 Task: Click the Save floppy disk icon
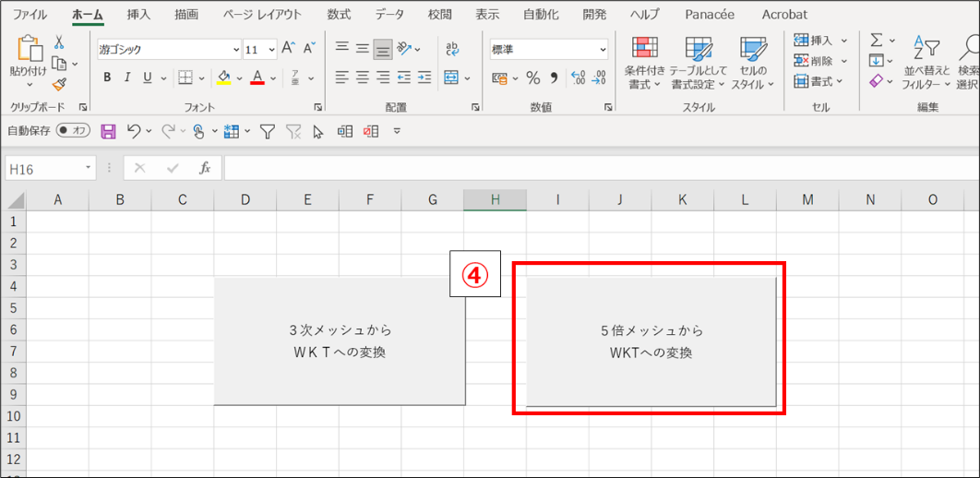coord(109,131)
